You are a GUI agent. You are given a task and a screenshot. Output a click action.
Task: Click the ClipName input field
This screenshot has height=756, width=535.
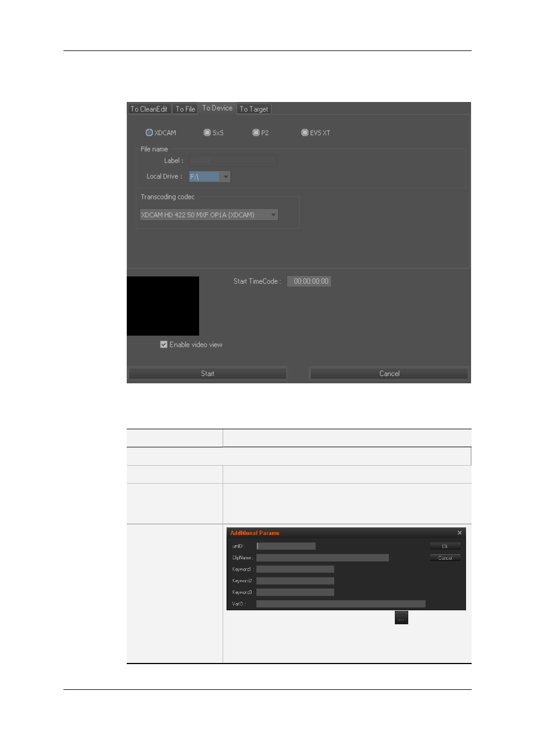[322, 558]
